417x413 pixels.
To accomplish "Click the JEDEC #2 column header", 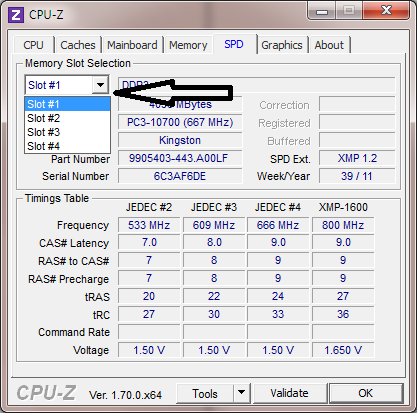I will [x=149, y=207].
